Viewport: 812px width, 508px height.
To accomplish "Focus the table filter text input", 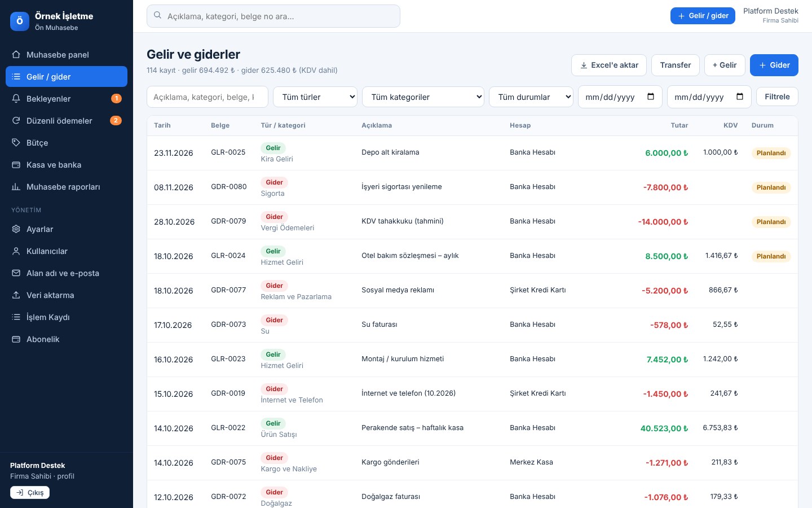I will click(208, 97).
